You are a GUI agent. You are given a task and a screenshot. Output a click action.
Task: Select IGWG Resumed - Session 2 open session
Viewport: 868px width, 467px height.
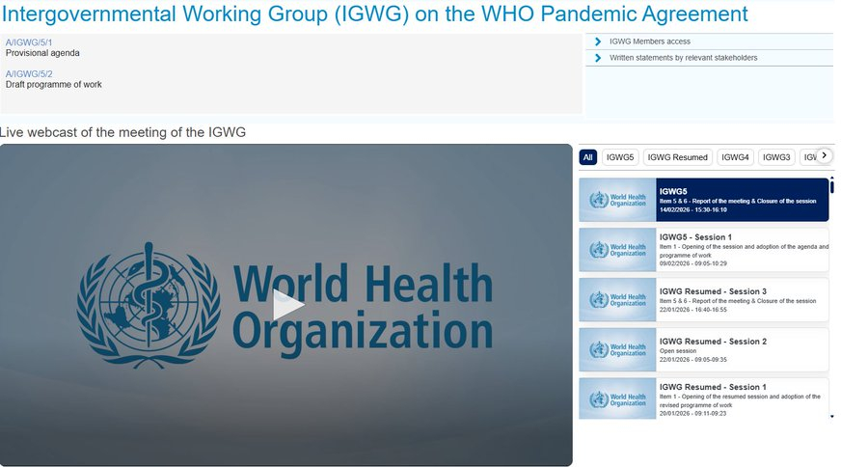[x=741, y=348]
